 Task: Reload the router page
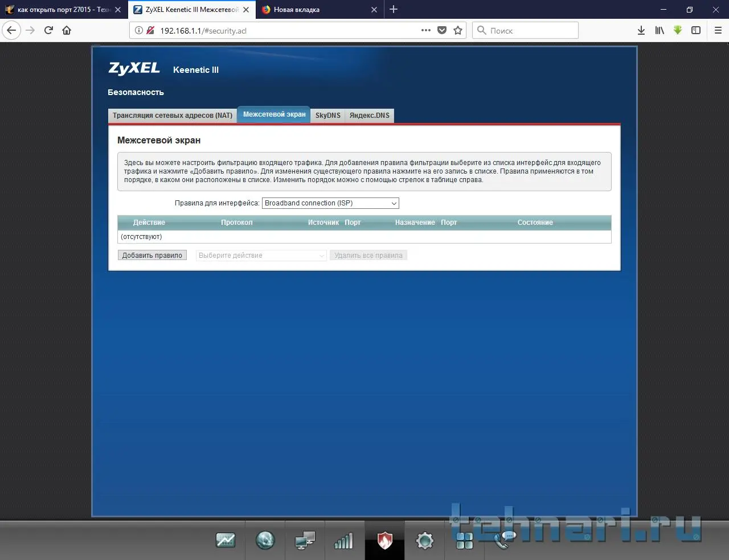coord(48,30)
